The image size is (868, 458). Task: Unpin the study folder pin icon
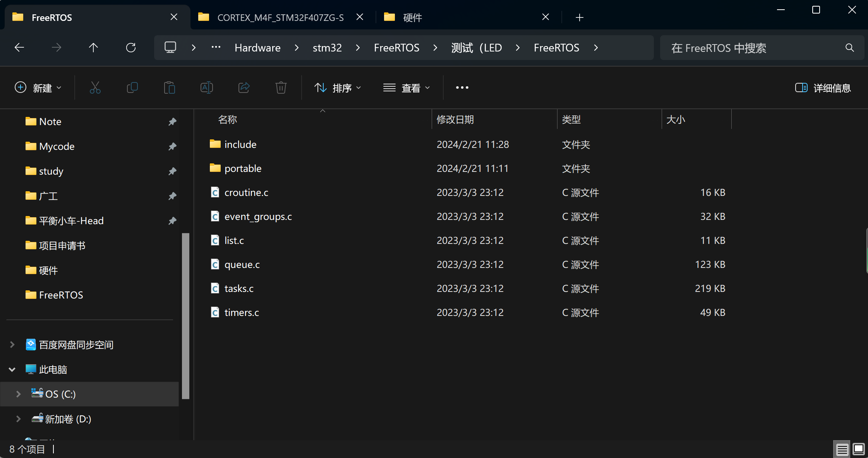click(x=172, y=172)
